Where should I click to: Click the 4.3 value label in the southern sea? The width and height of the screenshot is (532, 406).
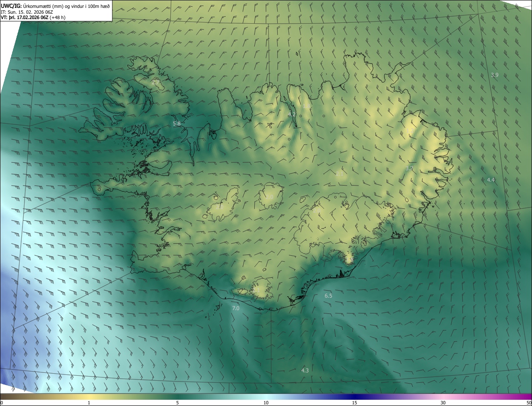[x=305, y=370]
